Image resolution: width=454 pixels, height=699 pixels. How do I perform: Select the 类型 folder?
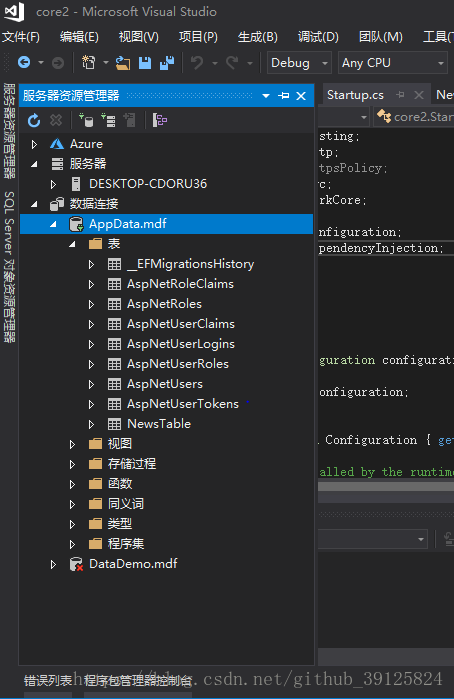tap(120, 524)
